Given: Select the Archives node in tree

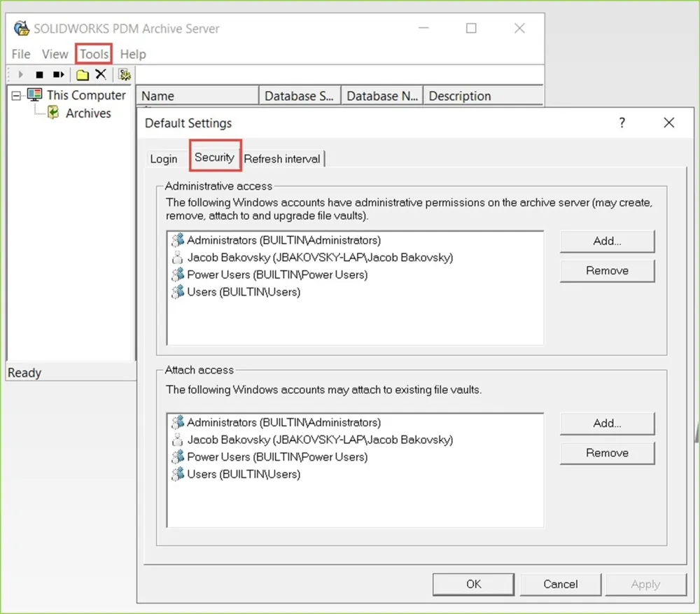Looking at the screenshot, I should tap(87, 113).
